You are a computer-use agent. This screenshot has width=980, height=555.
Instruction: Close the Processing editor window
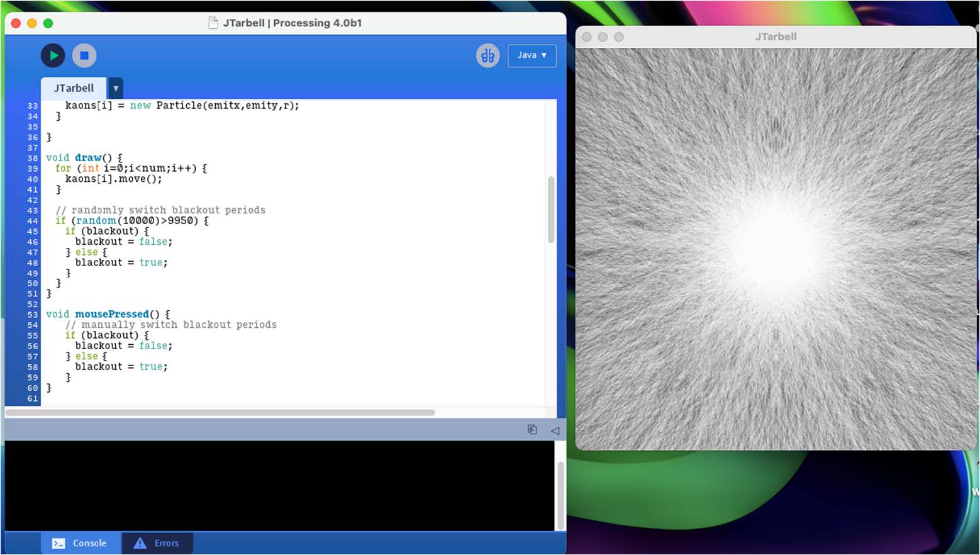pos(16,23)
